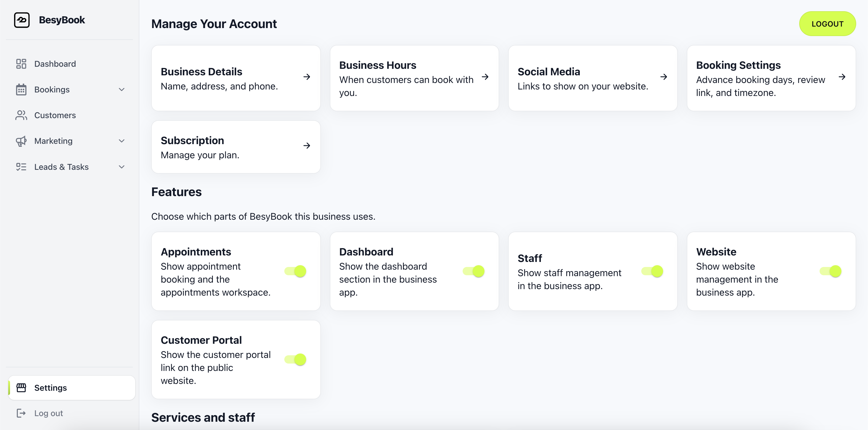Click the Appointments card title

(x=196, y=252)
